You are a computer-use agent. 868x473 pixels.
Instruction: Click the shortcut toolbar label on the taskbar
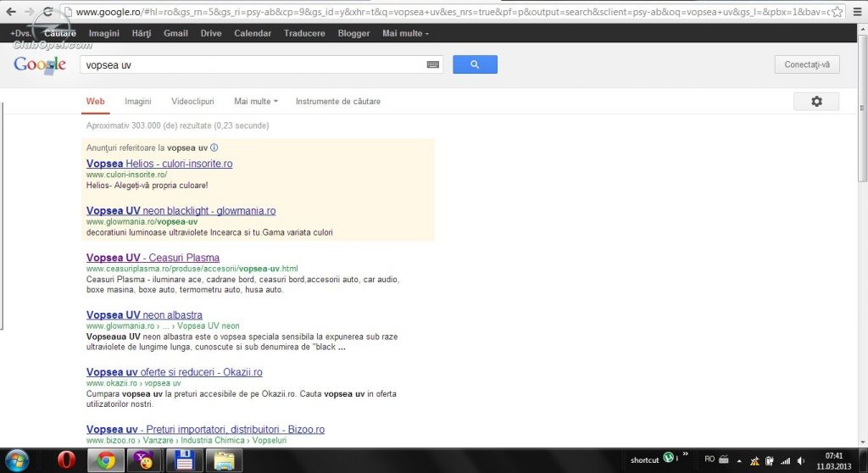(x=645, y=460)
